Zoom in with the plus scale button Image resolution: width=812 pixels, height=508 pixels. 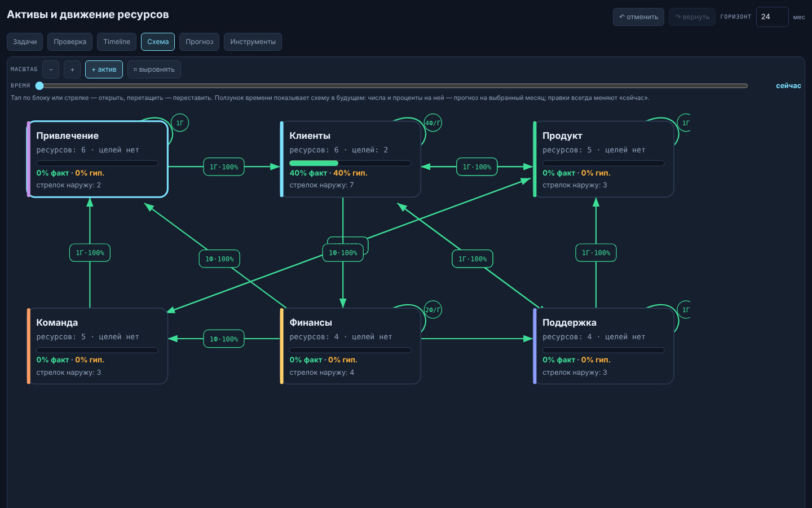(x=72, y=69)
